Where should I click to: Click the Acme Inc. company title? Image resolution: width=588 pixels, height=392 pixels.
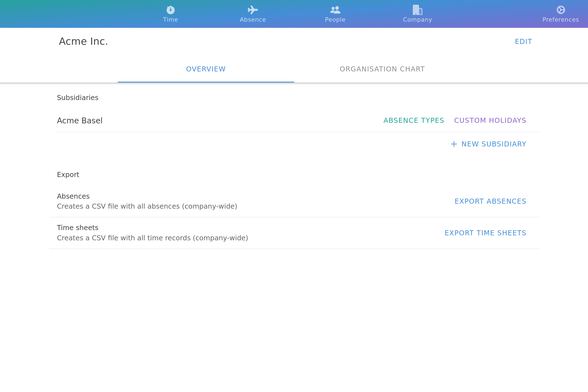[x=83, y=41]
